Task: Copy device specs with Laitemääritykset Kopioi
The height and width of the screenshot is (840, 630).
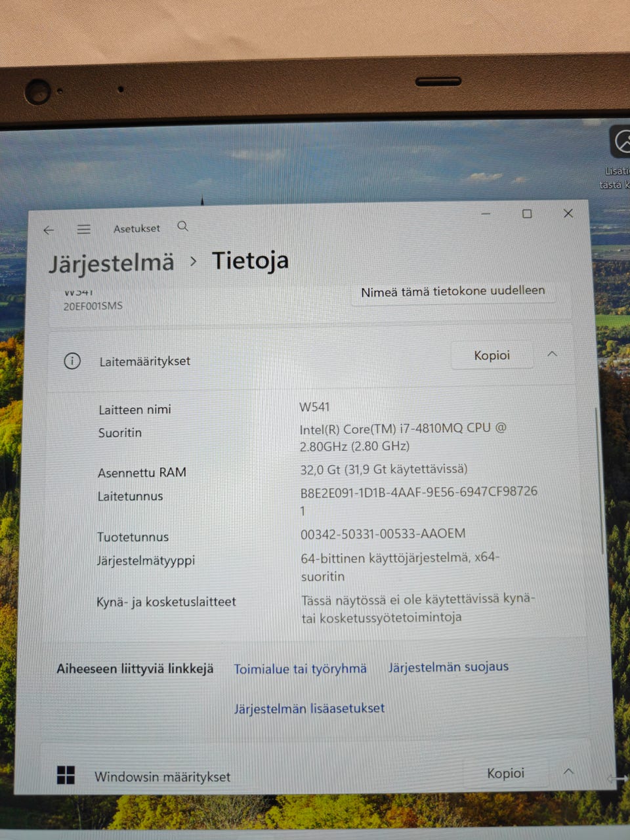Action: click(x=492, y=355)
